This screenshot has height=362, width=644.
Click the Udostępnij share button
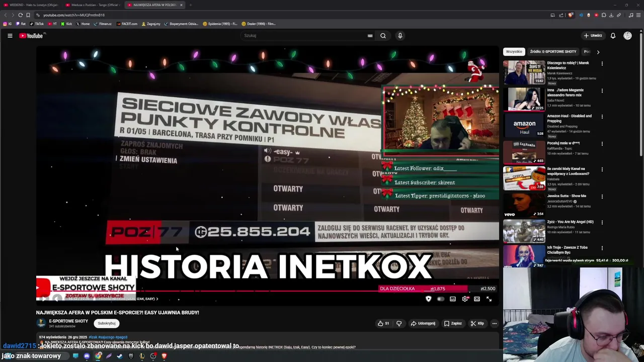[x=423, y=323]
